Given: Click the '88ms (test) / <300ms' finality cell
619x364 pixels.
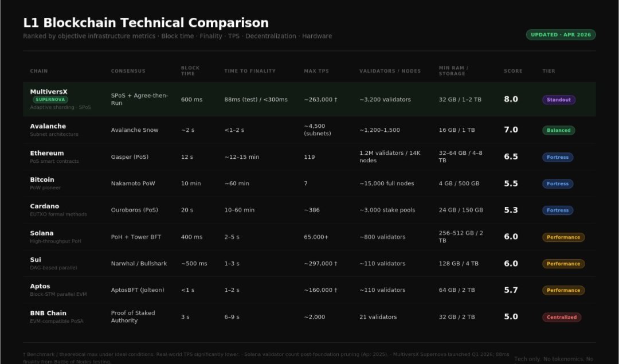Looking at the screenshot, I should (x=256, y=100).
